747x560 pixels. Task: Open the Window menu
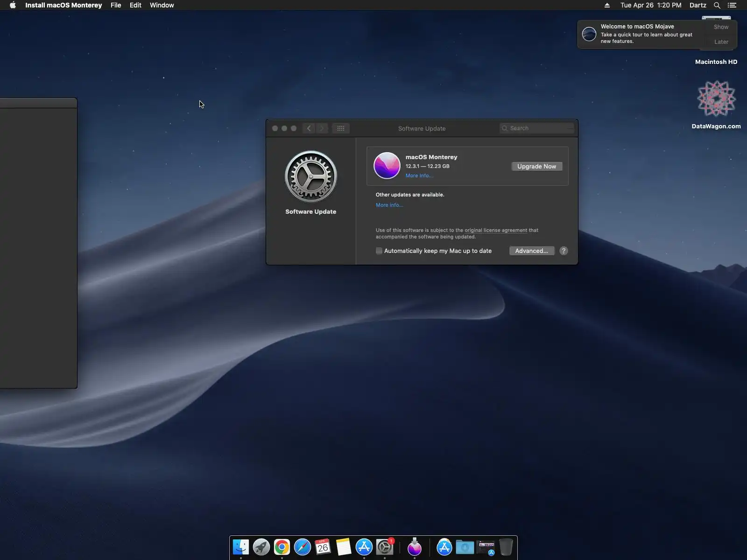[162, 5]
